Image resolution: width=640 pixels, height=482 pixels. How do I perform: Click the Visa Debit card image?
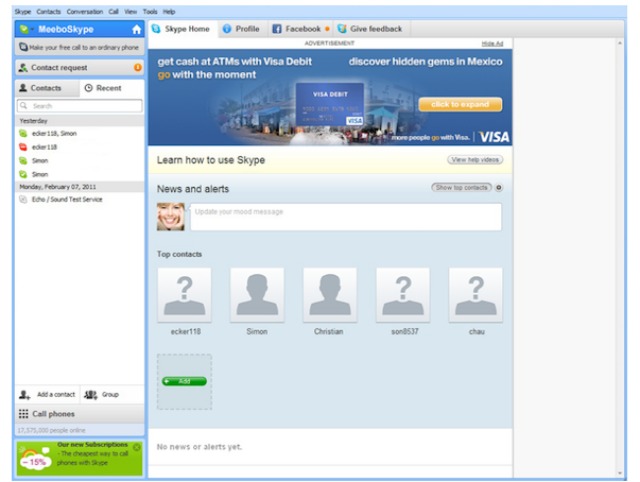point(330,104)
